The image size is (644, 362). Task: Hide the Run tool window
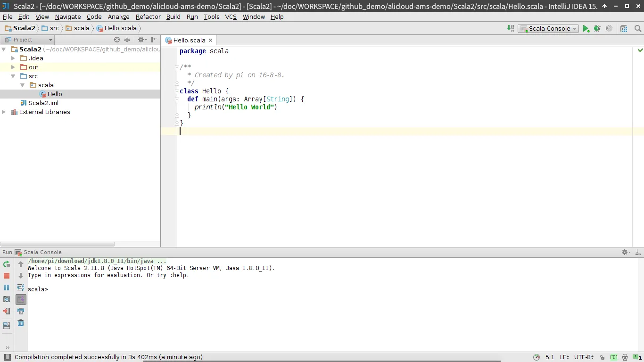click(638, 252)
